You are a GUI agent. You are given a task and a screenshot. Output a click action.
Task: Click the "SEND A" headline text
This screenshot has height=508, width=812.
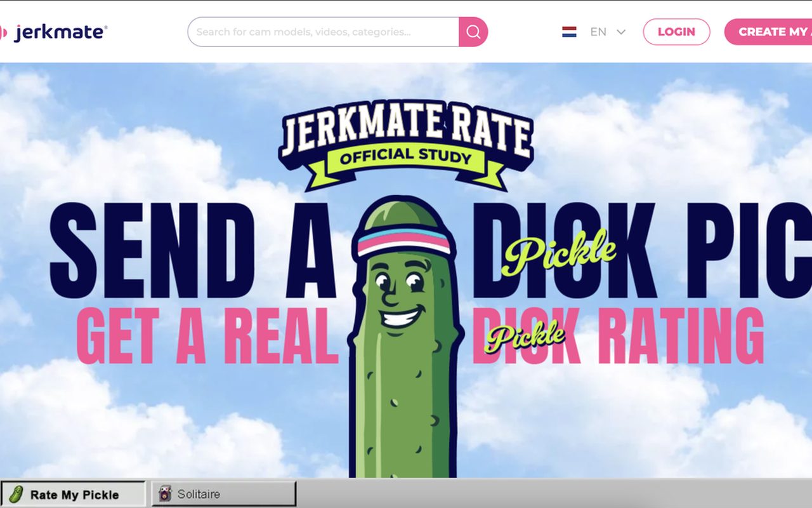pyautogui.click(x=192, y=251)
